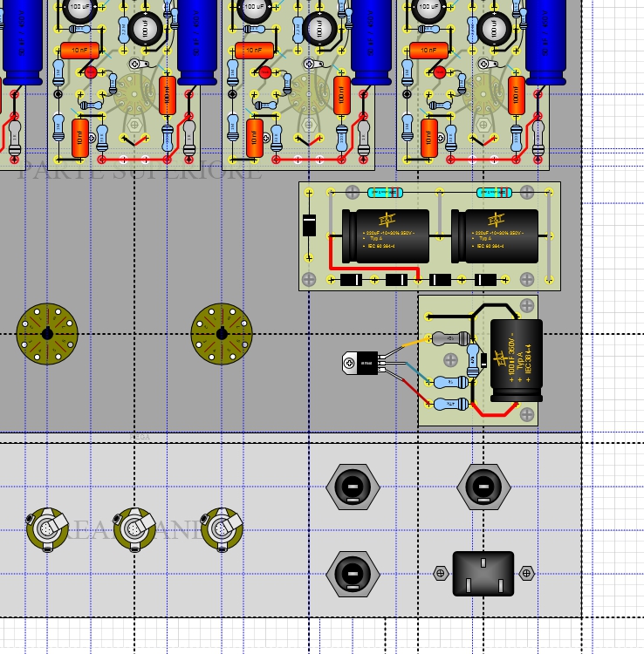Click the vertical black 100uF capacitor on the regulator board

click(x=516, y=360)
